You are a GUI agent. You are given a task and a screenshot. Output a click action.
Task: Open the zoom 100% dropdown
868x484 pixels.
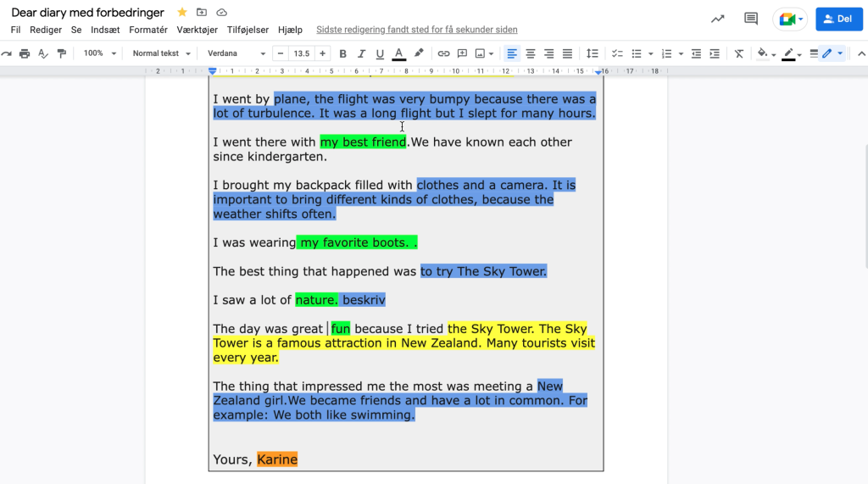tap(99, 53)
